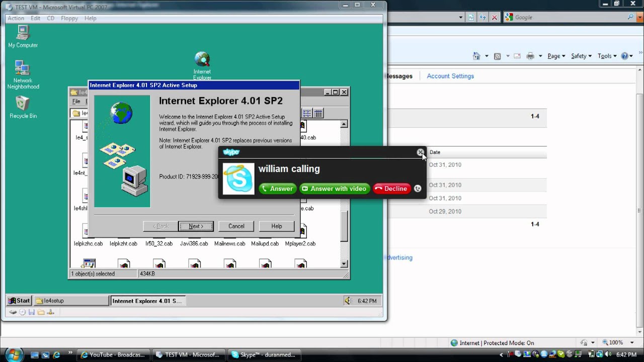Viewport: 644px width, 362px height.
Task: Open the Floppy menu in Virtual PC
Action: (x=69, y=18)
